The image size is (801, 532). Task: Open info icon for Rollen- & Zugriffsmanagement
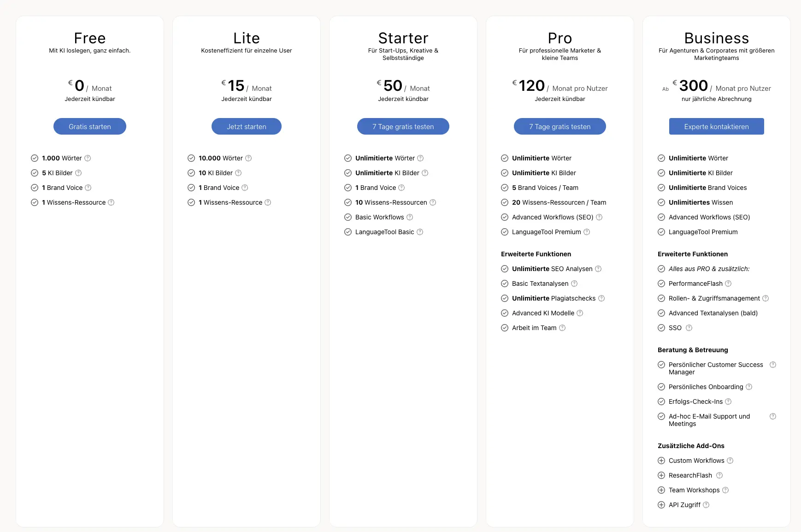coord(766,298)
